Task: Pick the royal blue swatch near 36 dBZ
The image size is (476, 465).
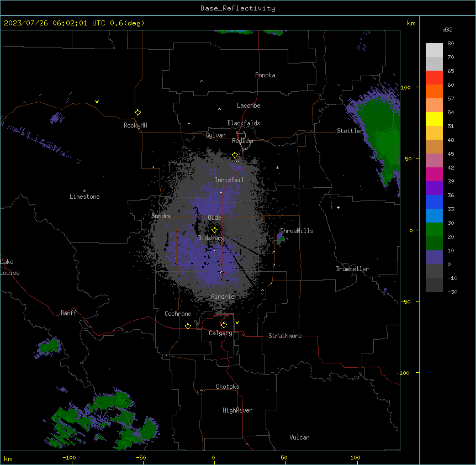Action: coord(434,202)
